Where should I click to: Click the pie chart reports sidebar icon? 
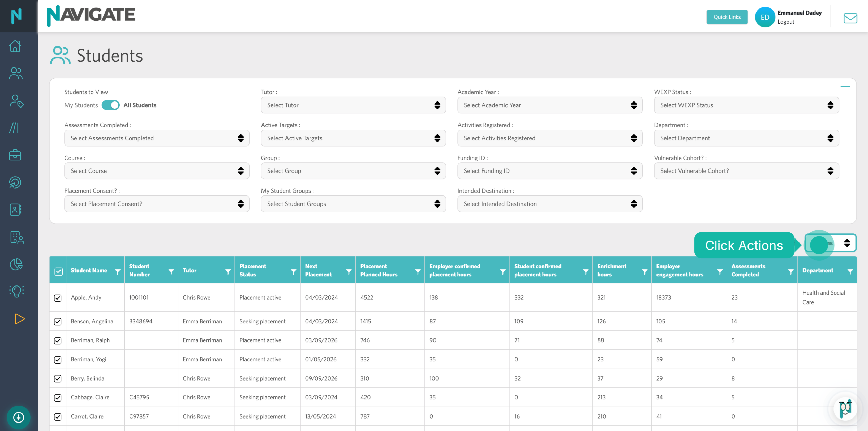[16, 264]
